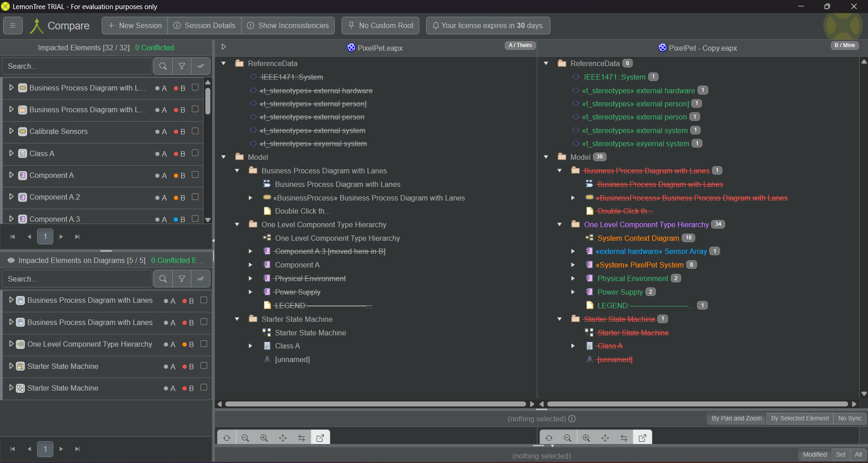The height and width of the screenshot is (463, 868).
Task: Click the New Session button
Action: pos(134,25)
